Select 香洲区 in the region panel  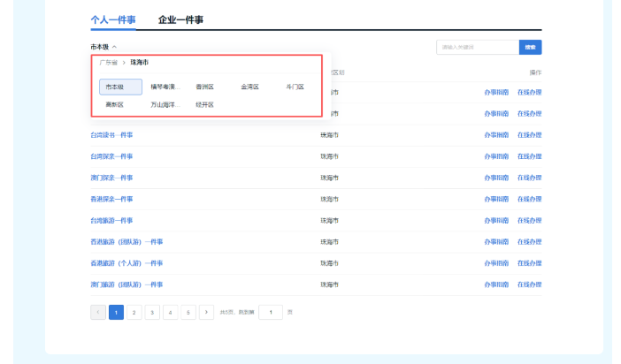coord(204,87)
